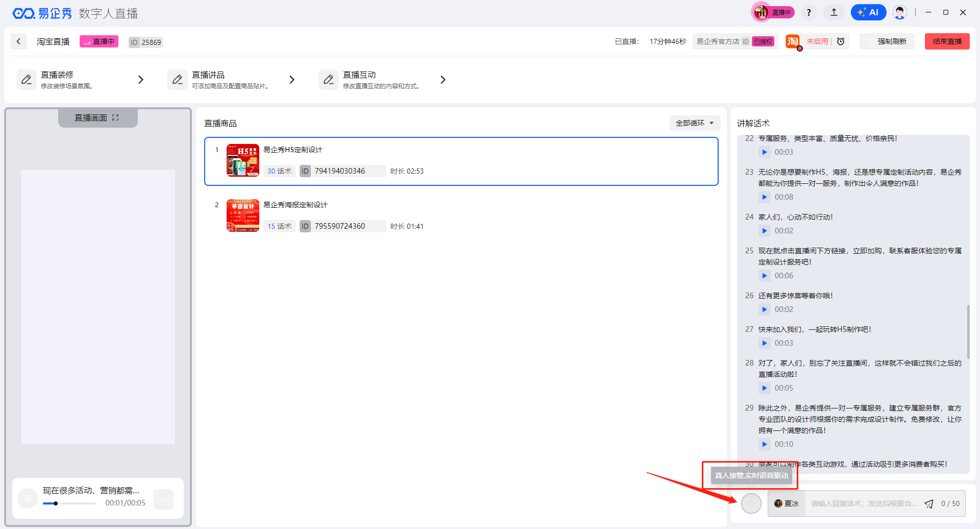Screen dimensions: 980x529
Task: Click the 易企秀海报定制设计 product title
Action: (x=296, y=205)
